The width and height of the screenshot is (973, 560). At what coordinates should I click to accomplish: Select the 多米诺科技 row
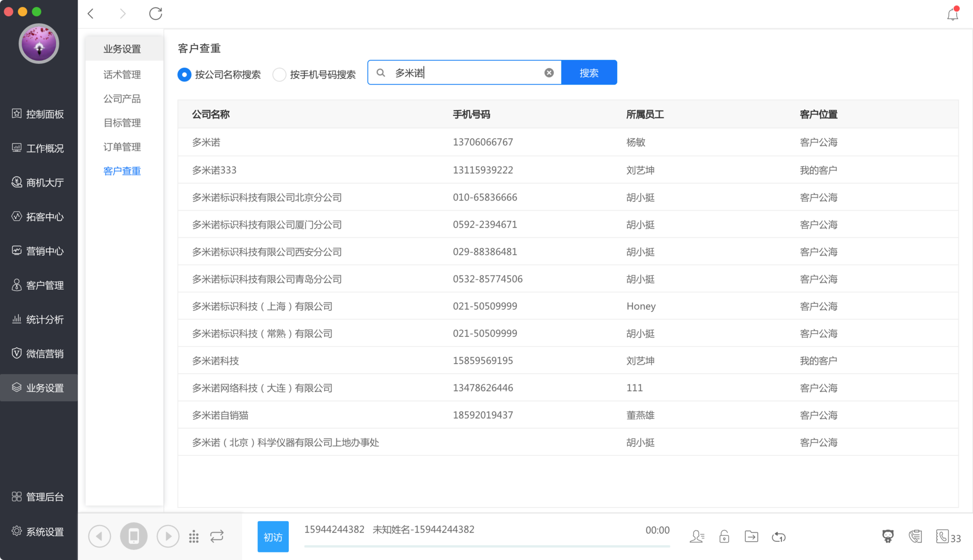(568, 361)
